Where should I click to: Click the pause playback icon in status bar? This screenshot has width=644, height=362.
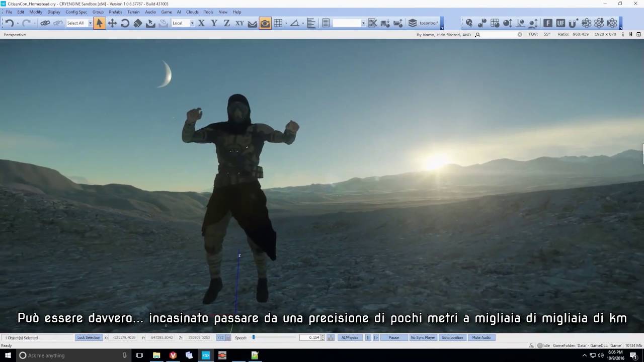pyautogui.click(x=368, y=337)
